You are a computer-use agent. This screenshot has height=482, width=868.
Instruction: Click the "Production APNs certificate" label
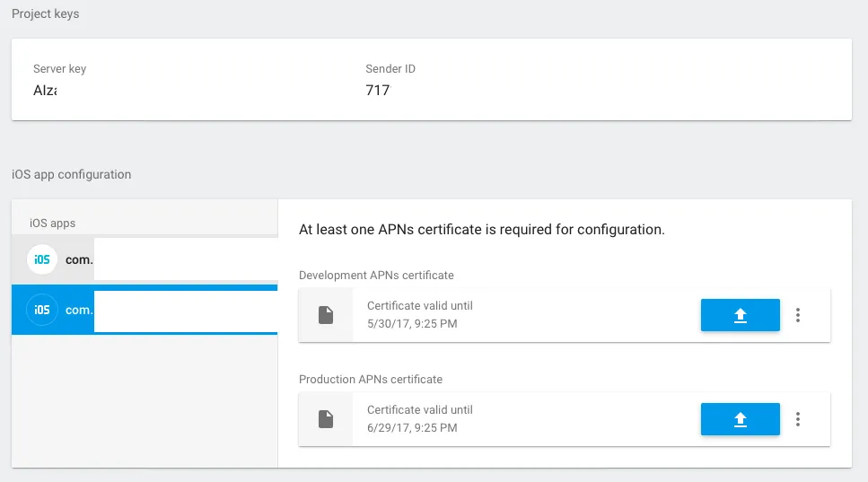pos(371,379)
